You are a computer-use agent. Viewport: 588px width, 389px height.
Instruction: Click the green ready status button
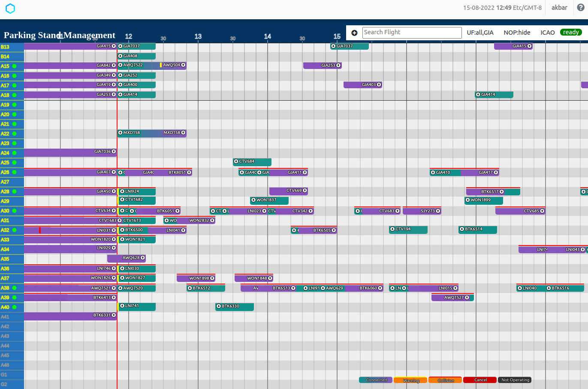(x=571, y=33)
